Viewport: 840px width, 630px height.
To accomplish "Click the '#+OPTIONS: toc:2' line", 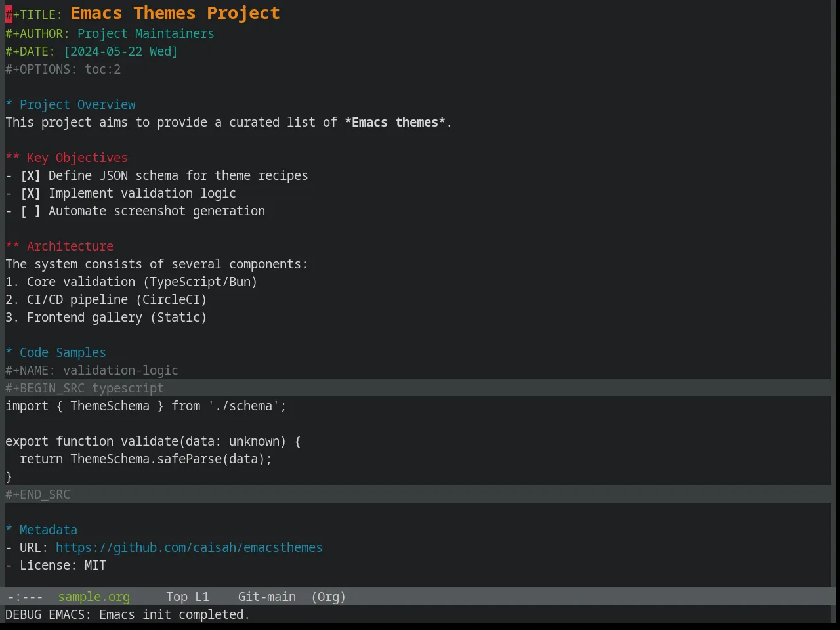I will coord(63,70).
